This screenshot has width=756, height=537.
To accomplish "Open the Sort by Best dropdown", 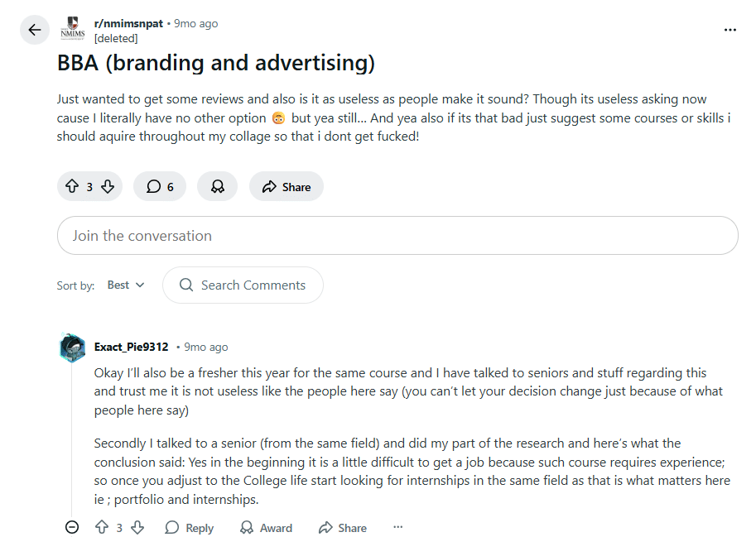I will [x=126, y=285].
